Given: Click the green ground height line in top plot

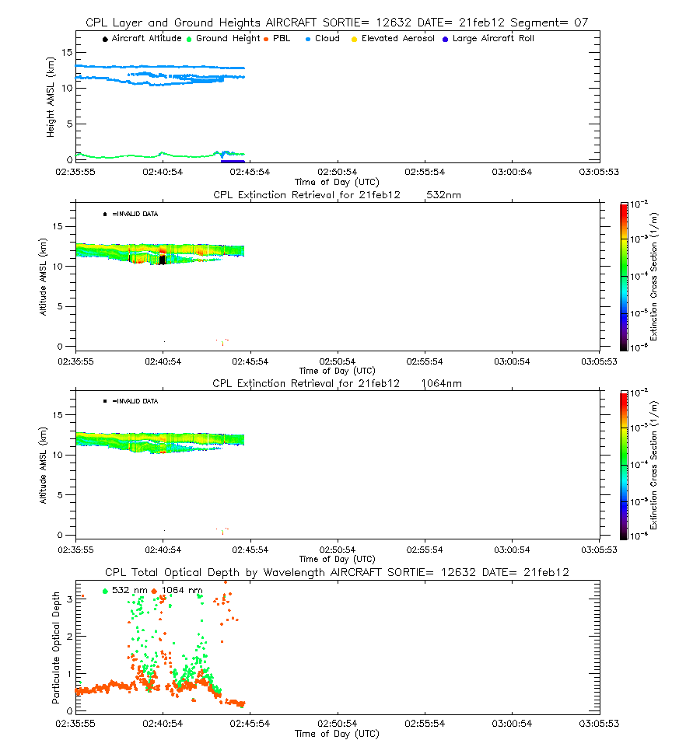Looking at the screenshot, I should [160, 155].
